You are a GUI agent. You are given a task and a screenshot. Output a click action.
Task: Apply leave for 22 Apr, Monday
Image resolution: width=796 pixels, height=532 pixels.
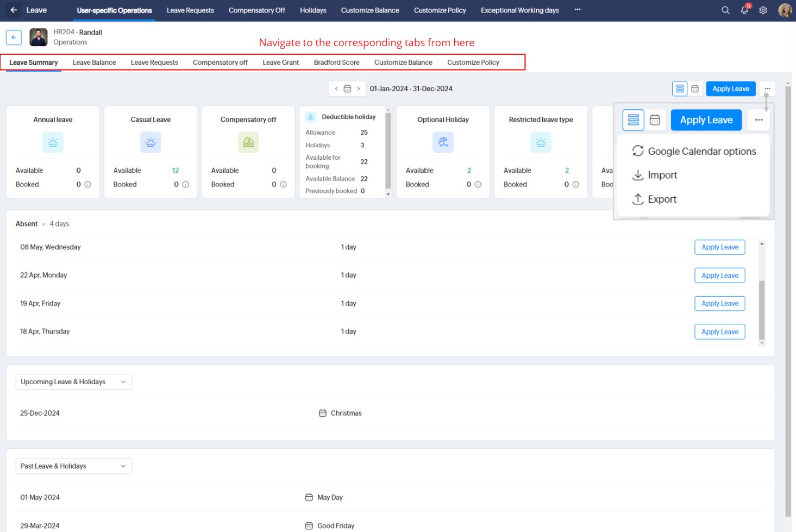[719, 276]
